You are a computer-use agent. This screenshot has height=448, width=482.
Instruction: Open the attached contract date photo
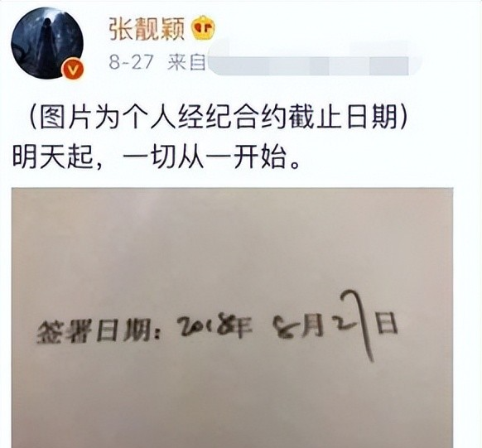pos(232,318)
